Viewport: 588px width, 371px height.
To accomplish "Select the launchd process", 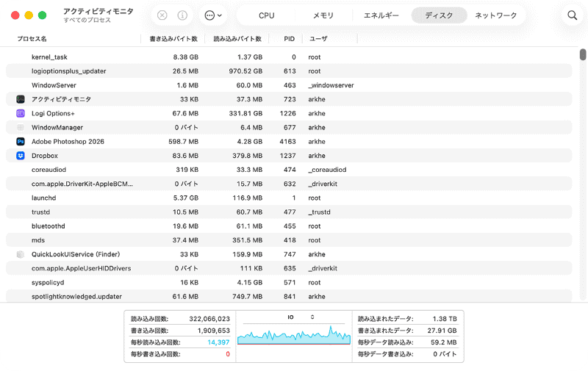I will [289, 198].
